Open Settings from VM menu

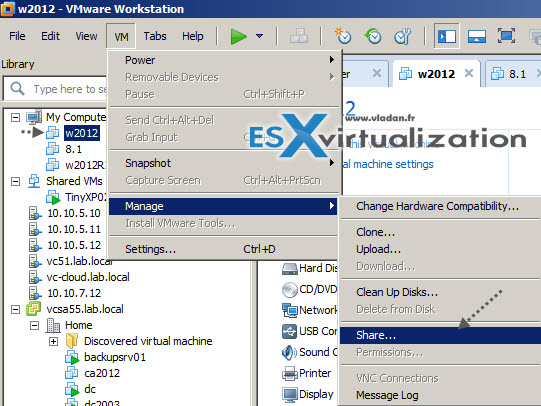(223, 249)
